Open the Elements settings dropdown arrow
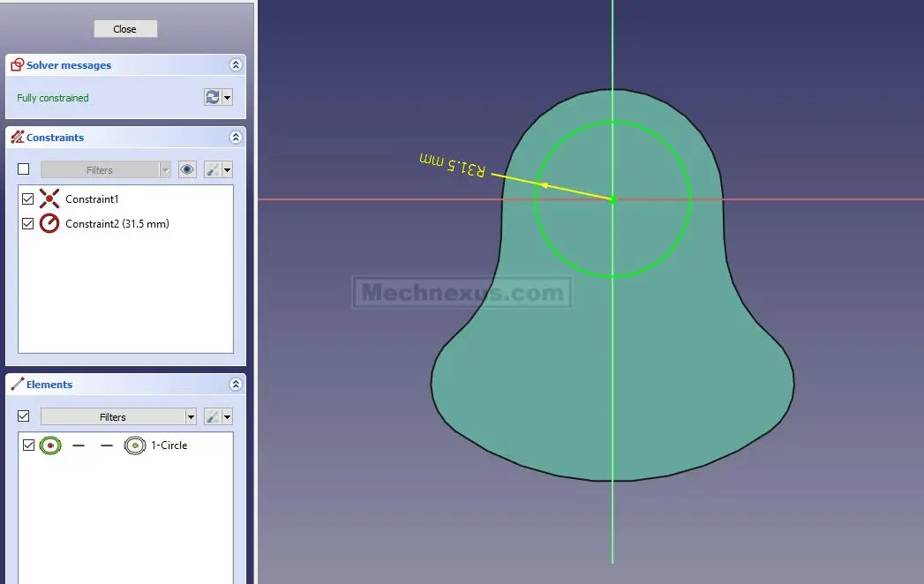Image resolution: width=924 pixels, height=584 pixels. 227,416
